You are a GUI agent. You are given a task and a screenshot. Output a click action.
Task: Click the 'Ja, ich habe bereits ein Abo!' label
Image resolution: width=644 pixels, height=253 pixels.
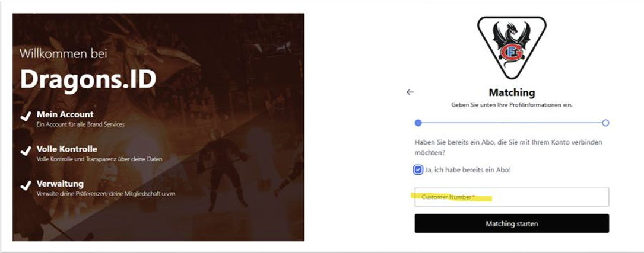(x=468, y=170)
